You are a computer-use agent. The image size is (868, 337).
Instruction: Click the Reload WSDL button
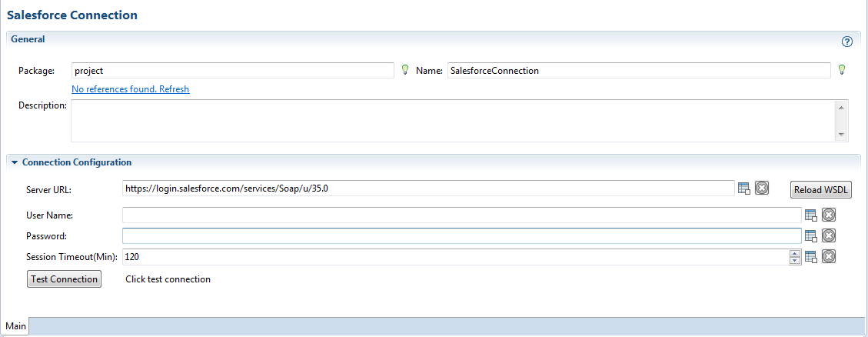click(821, 189)
